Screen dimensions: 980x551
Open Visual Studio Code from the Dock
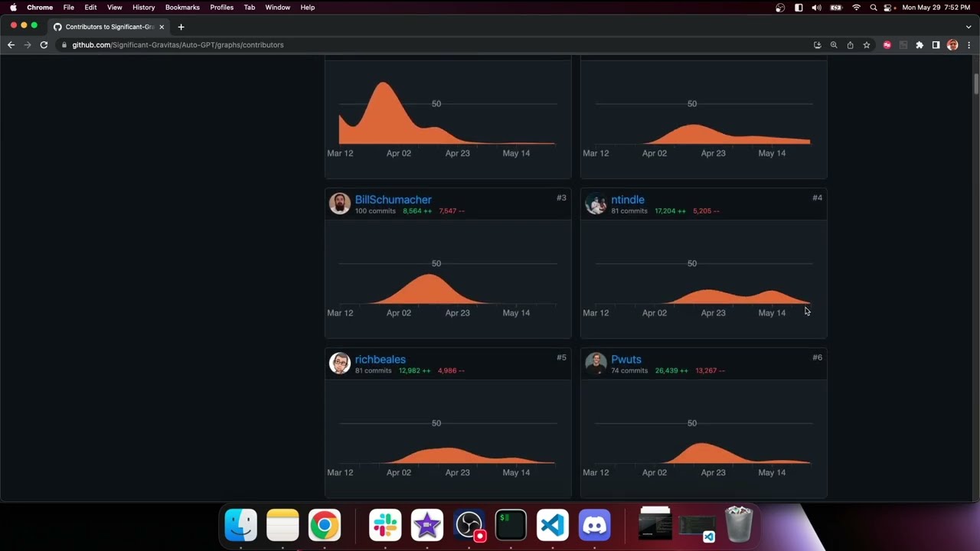pos(553,526)
